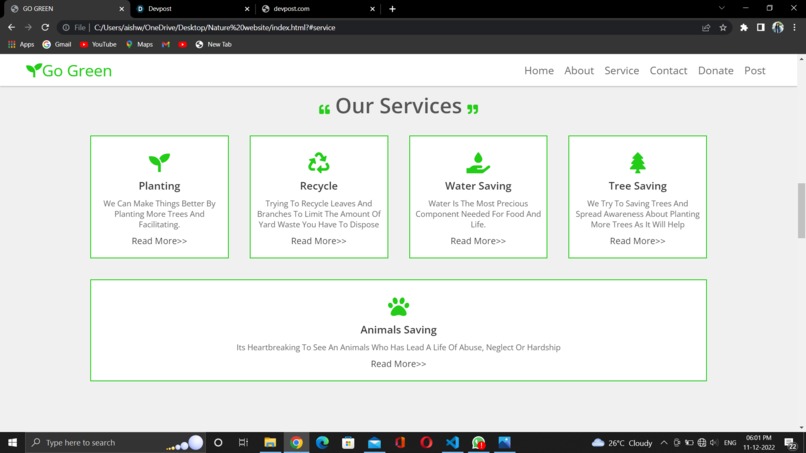Show hidden system tray icons
Image resolution: width=806 pixels, height=453 pixels.
point(664,442)
